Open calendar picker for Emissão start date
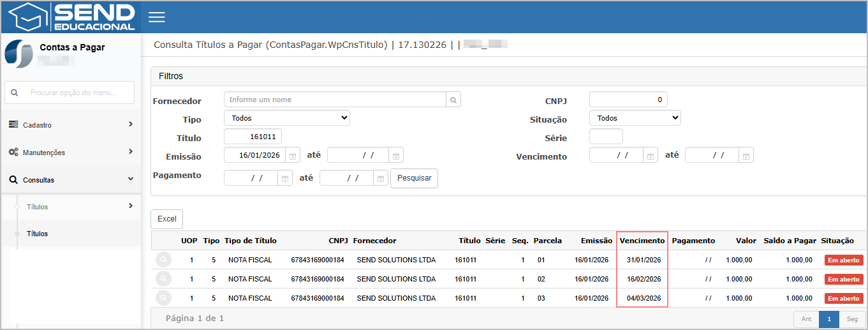Screen dimensions: 868x330 click(x=292, y=156)
